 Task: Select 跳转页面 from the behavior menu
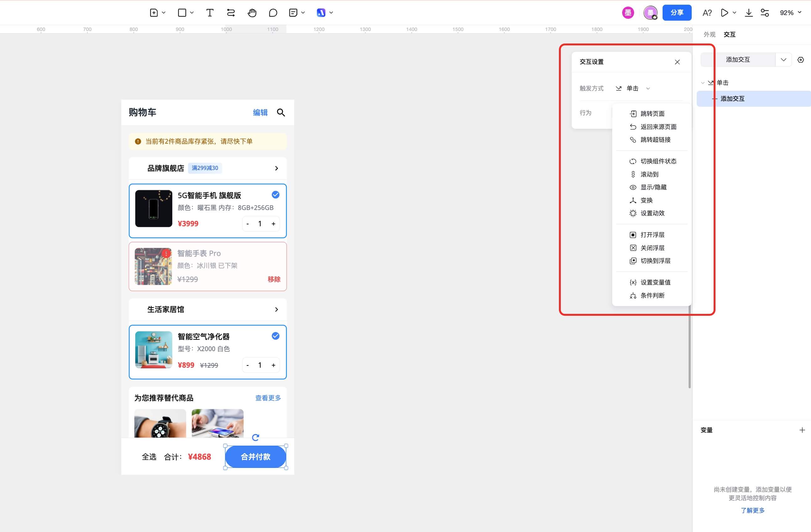652,114
